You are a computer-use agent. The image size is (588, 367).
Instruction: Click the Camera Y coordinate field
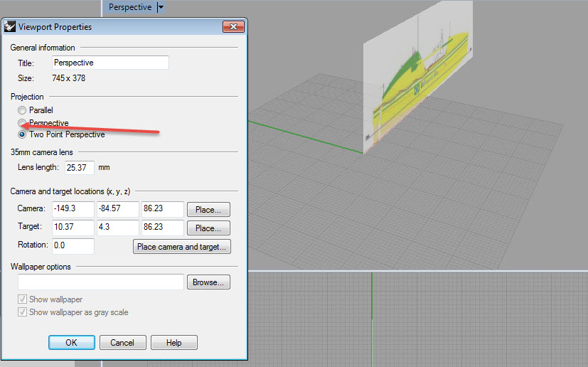coord(117,209)
